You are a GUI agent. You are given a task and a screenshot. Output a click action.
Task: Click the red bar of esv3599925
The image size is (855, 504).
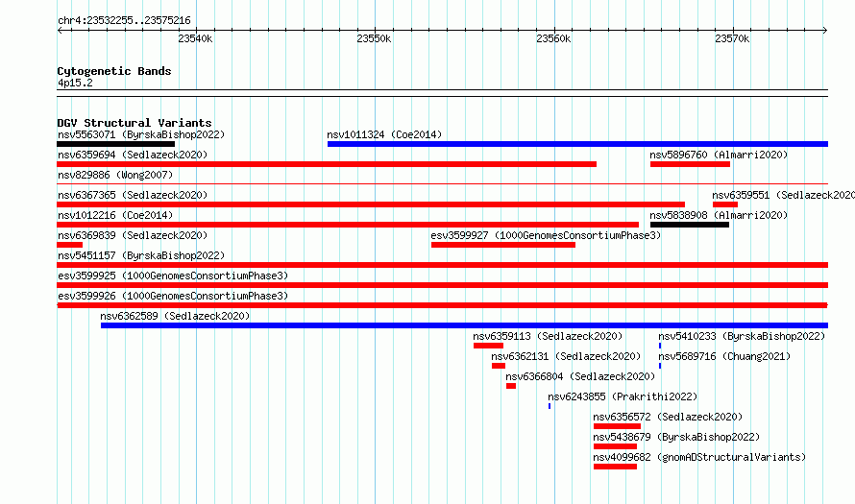pos(442,285)
